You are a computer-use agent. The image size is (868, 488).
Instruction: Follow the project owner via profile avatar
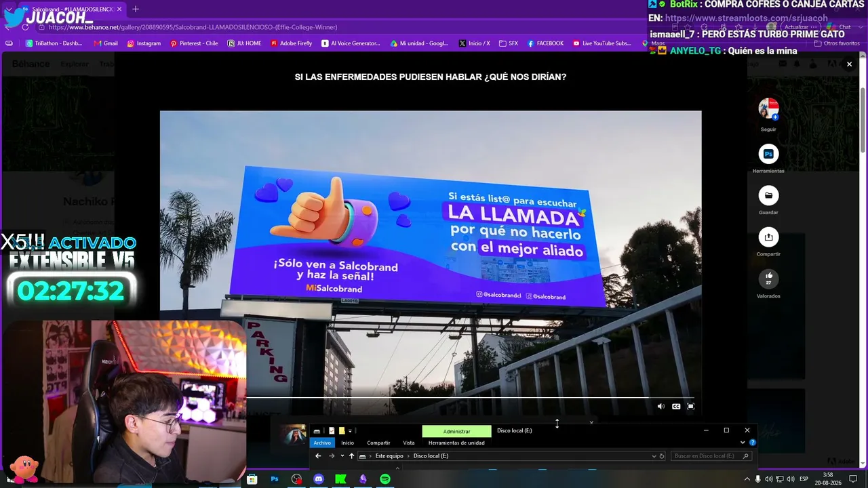(x=768, y=108)
